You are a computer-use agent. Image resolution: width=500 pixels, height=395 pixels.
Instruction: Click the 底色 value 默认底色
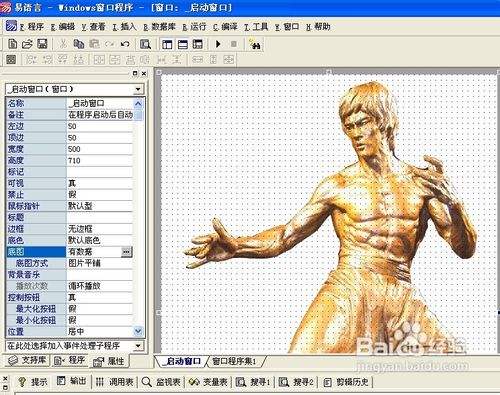[x=100, y=240]
